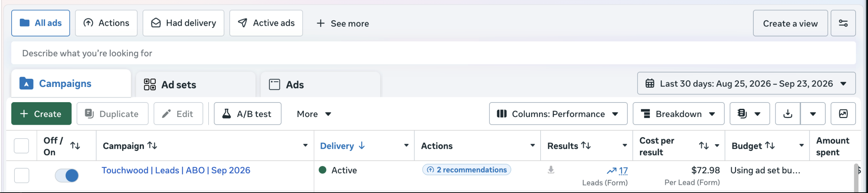Check the Touchwood campaign row checkbox

point(22,175)
